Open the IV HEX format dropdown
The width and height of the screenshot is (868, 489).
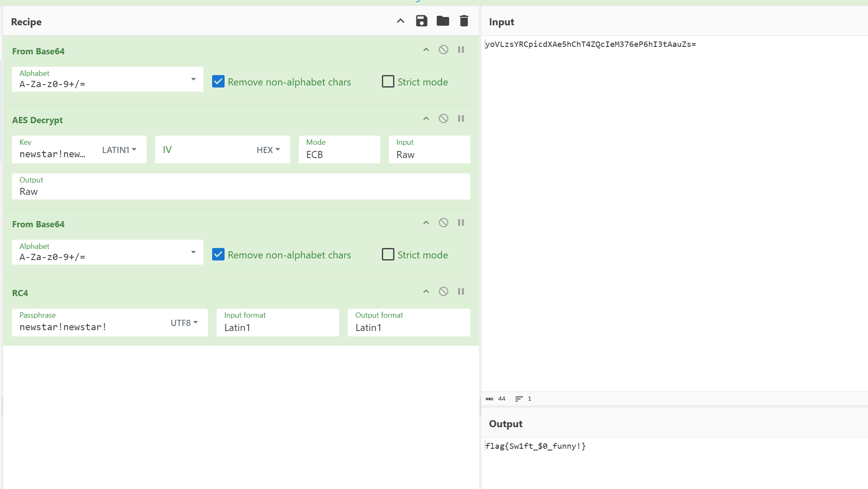(268, 150)
